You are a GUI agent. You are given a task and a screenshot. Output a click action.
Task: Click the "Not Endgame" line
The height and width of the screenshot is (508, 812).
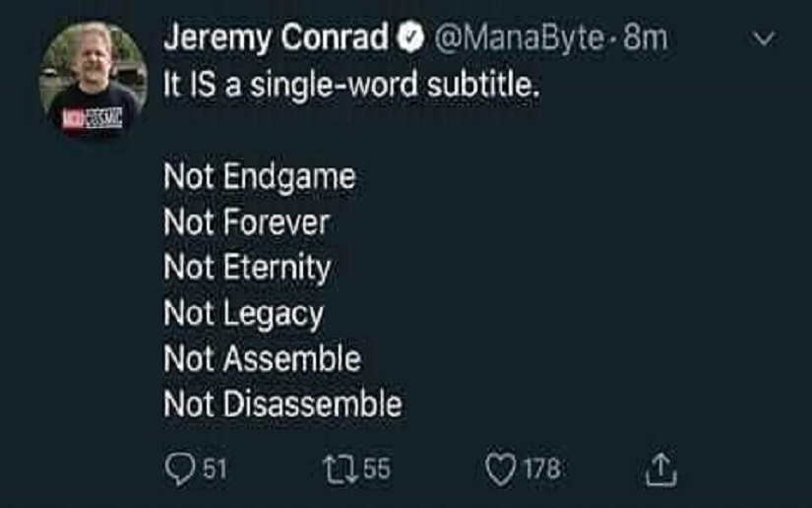259,177
